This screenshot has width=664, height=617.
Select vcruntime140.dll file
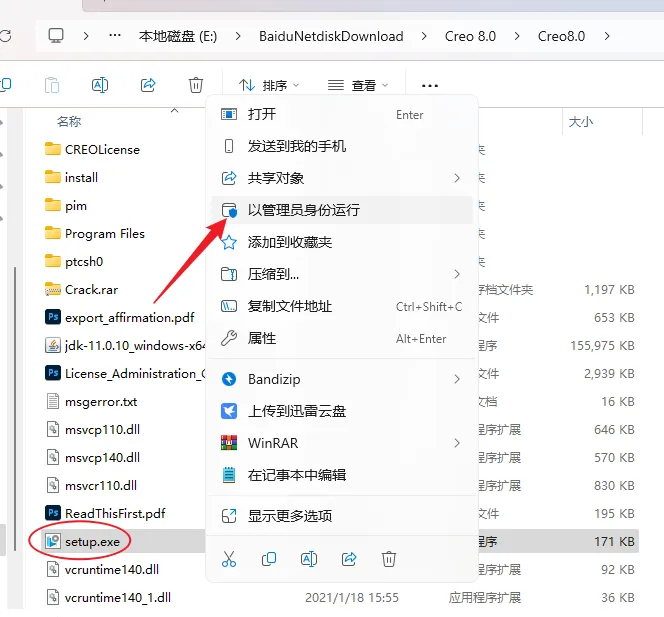(112, 570)
